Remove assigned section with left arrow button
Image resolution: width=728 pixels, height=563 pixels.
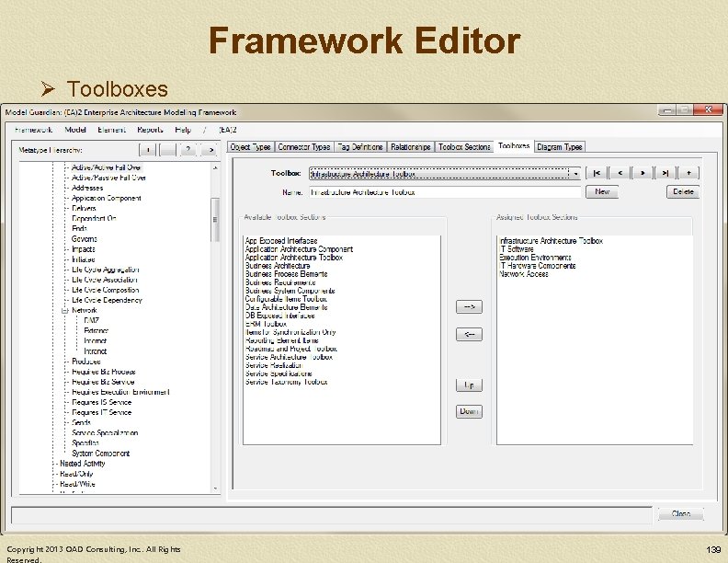click(469, 335)
